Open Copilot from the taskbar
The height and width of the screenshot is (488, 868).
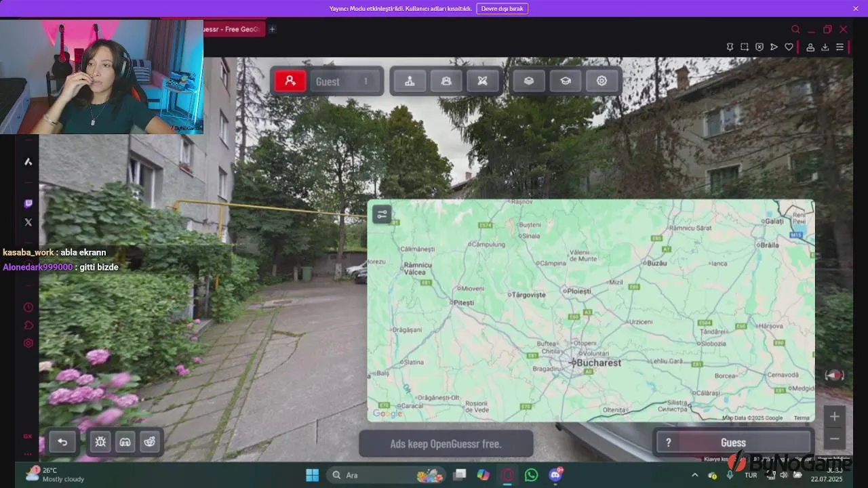(x=484, y=475)
